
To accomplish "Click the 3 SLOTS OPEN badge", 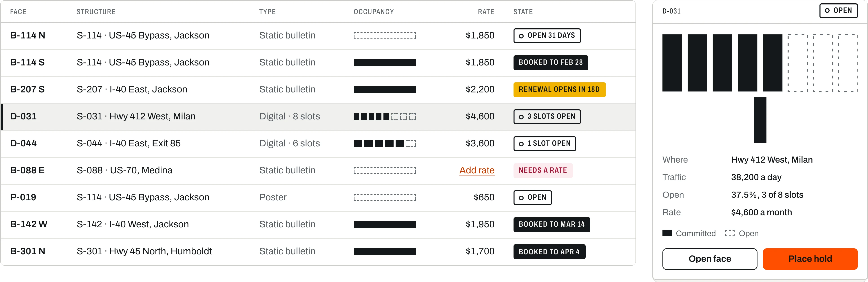I will click(547, 116).
